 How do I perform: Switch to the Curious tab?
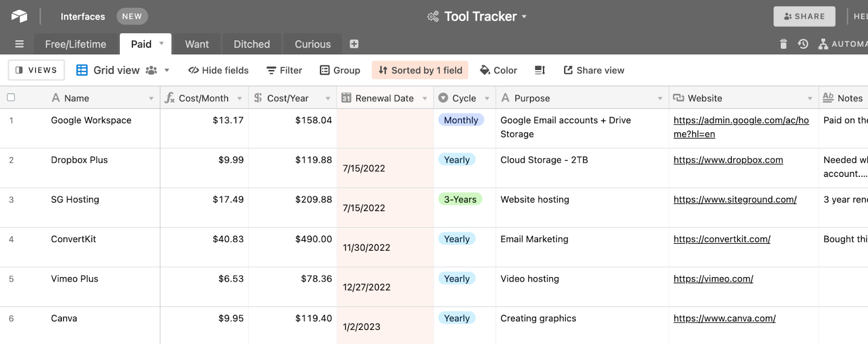click(x=312, y=44)
